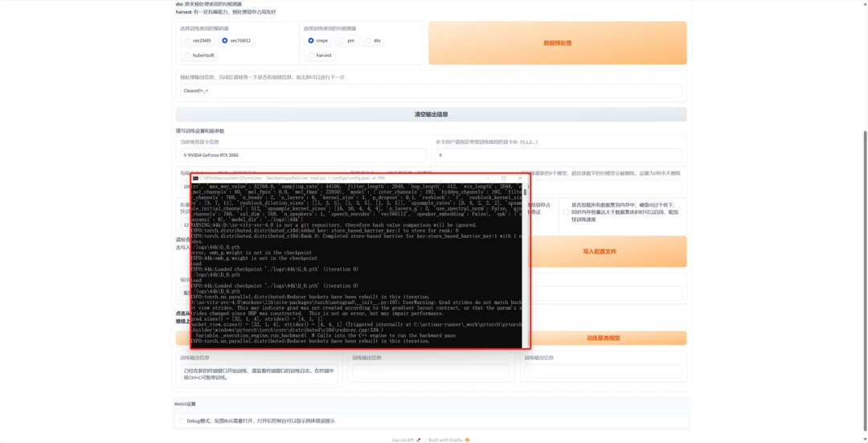The height and width of the screenshot is (443, 868).
Task: Click the WebUI设置 section label
Action: pos(186,404)
